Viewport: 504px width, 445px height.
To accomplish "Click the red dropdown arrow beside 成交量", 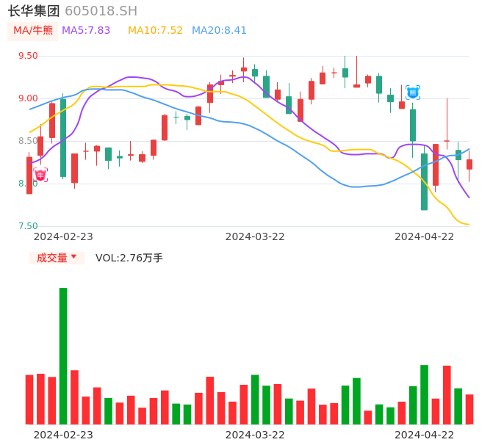I will (73, 257).
